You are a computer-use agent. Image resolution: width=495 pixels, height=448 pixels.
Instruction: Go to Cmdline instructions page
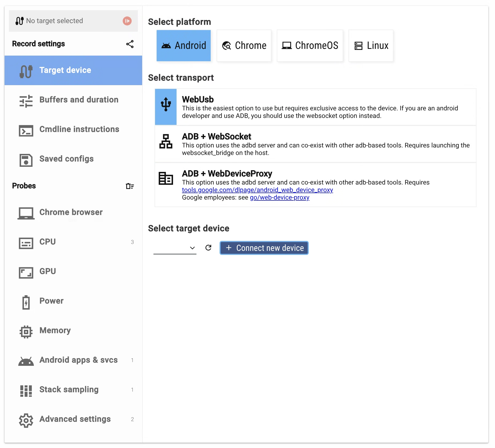click(73, 129)
